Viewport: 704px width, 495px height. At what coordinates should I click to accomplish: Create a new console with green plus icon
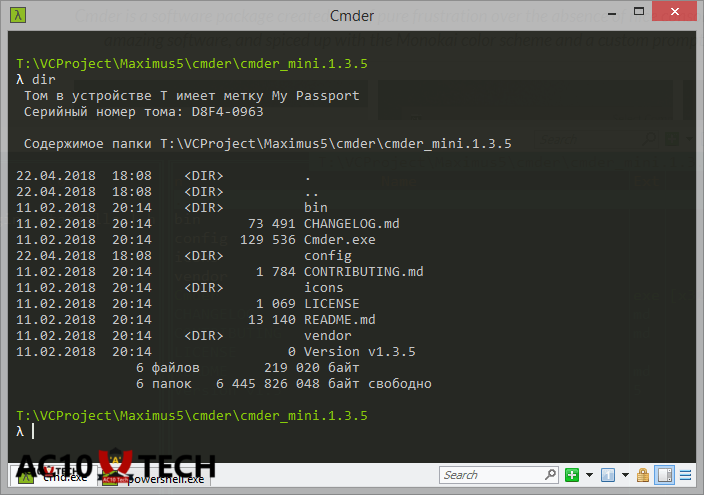[x=572, y=475]
